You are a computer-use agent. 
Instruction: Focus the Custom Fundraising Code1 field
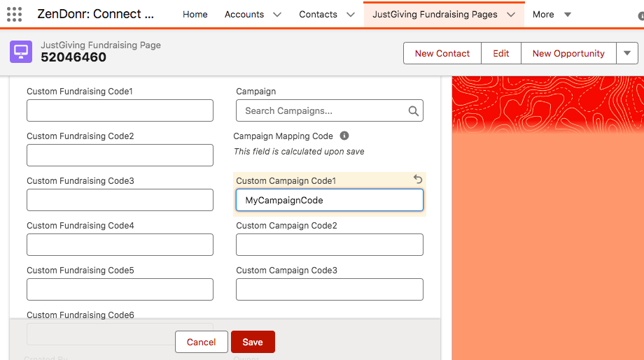[x=120, y=110]
